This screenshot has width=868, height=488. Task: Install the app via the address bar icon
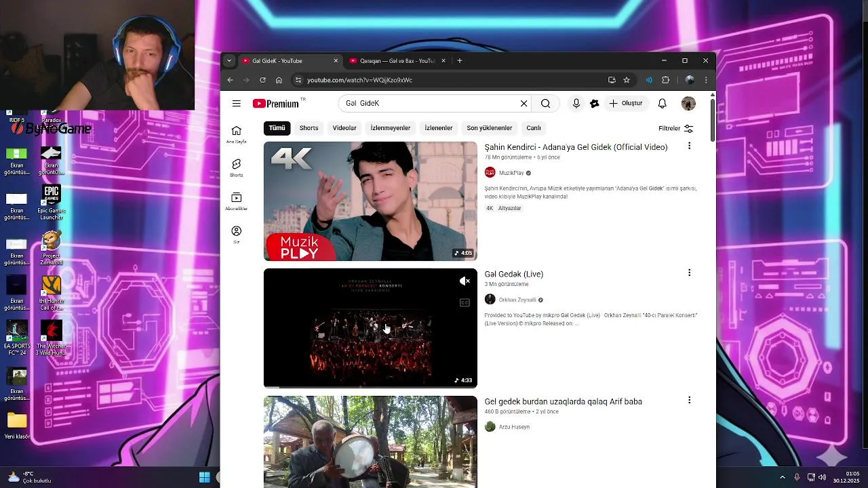(612, 80)
